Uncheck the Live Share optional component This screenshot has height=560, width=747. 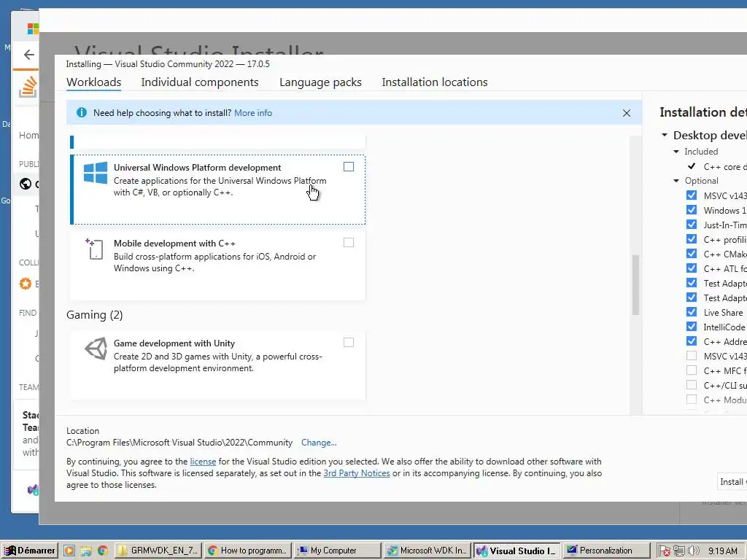tap(692, 312)
